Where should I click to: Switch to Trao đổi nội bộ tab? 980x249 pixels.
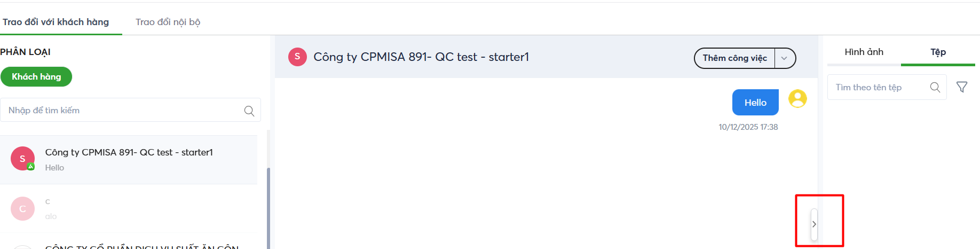coord(168,22)
